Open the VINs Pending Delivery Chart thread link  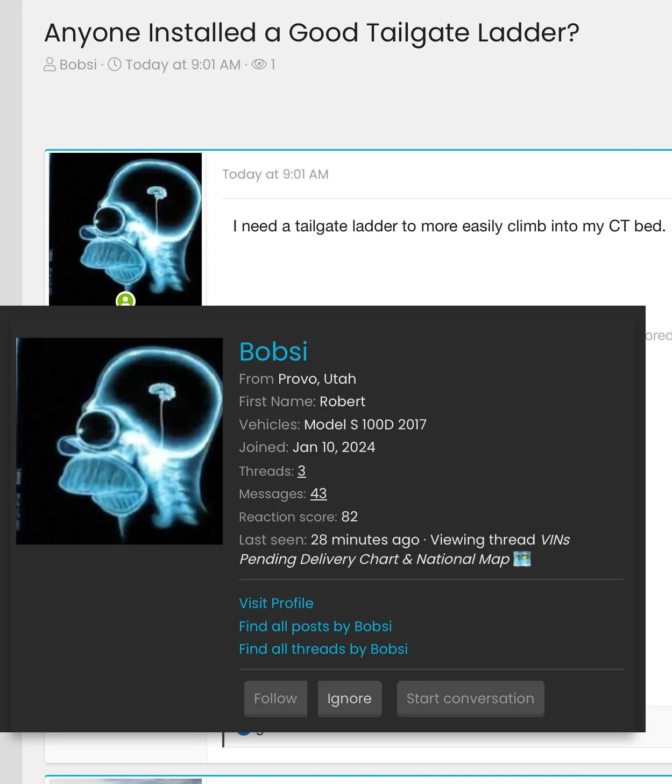click(405, 549)
